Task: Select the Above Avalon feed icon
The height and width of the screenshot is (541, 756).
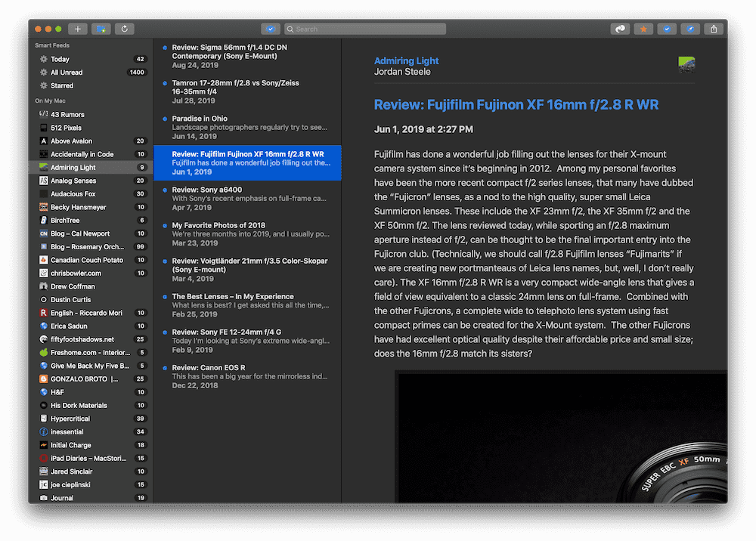Action: click(43, 141)
